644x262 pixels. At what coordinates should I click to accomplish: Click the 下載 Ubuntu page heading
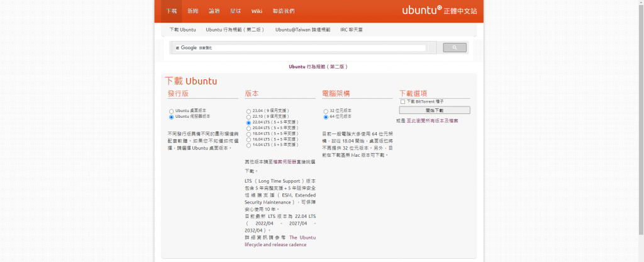(191, 81)
